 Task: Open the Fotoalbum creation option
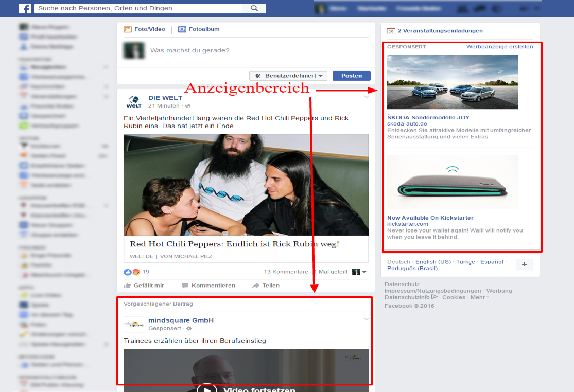199,29
